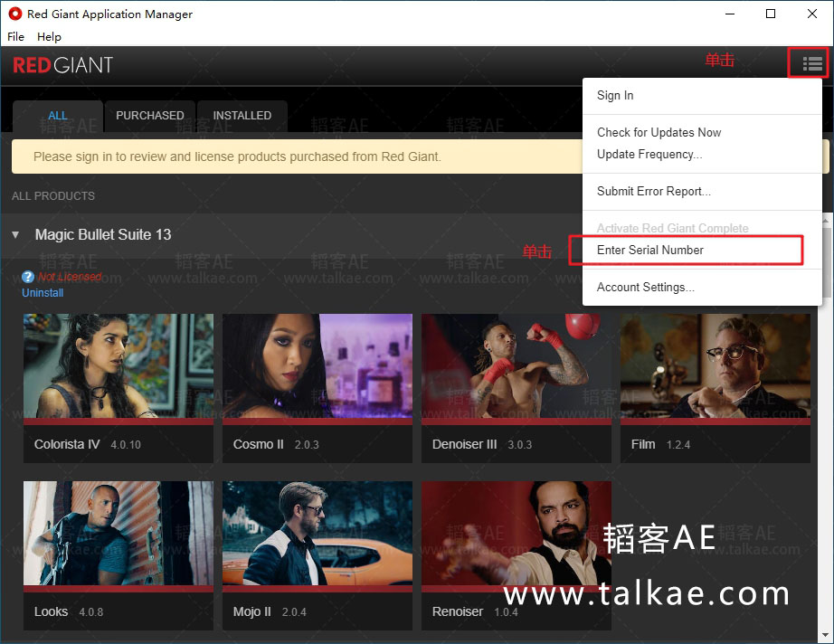Click the Mojo II 2.0.4 label

tap(270, 612)
